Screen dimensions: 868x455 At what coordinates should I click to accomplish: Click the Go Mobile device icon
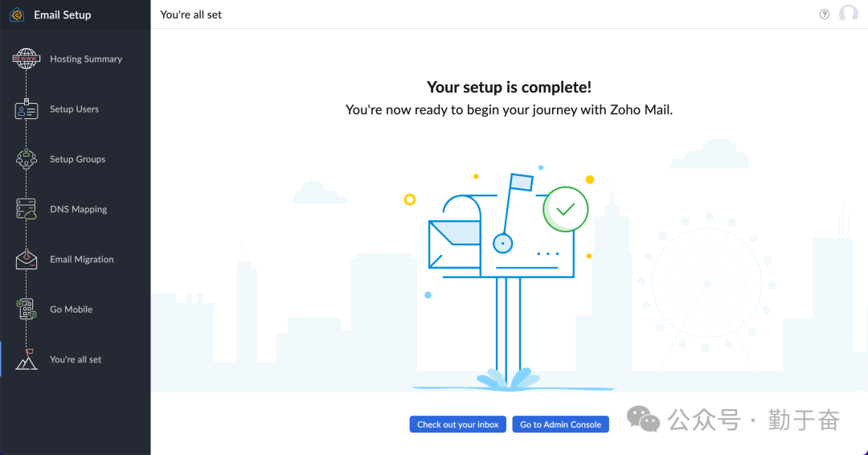click(x=27, y=309)
